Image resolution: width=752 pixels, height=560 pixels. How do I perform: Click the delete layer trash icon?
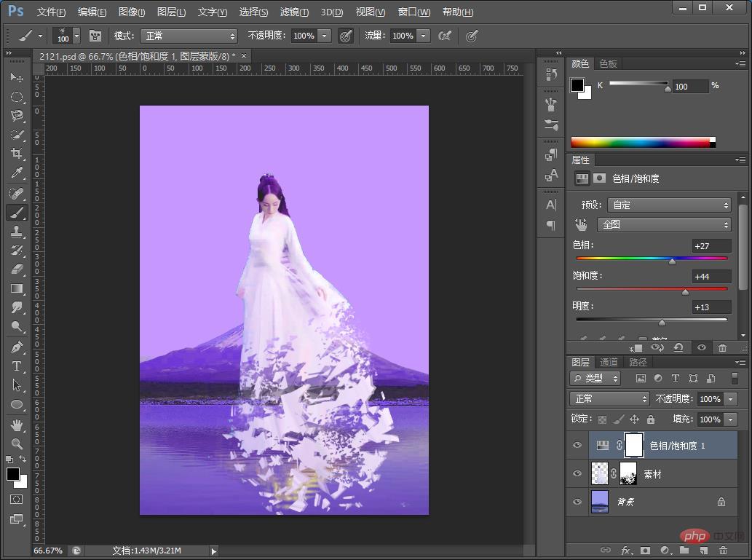[723, 551]
